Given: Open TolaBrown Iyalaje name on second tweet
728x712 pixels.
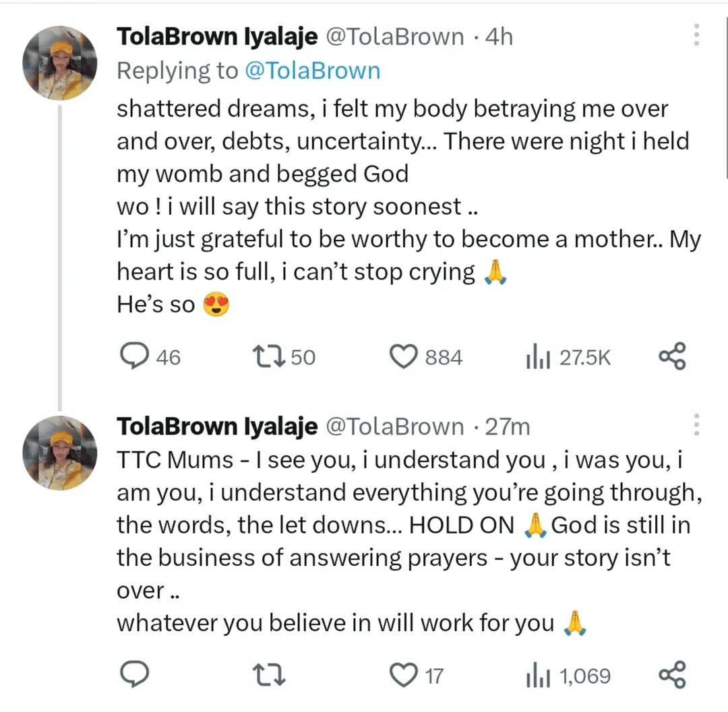Looking at the screenshot, I should pyautogui.click(x=217, y=426).
